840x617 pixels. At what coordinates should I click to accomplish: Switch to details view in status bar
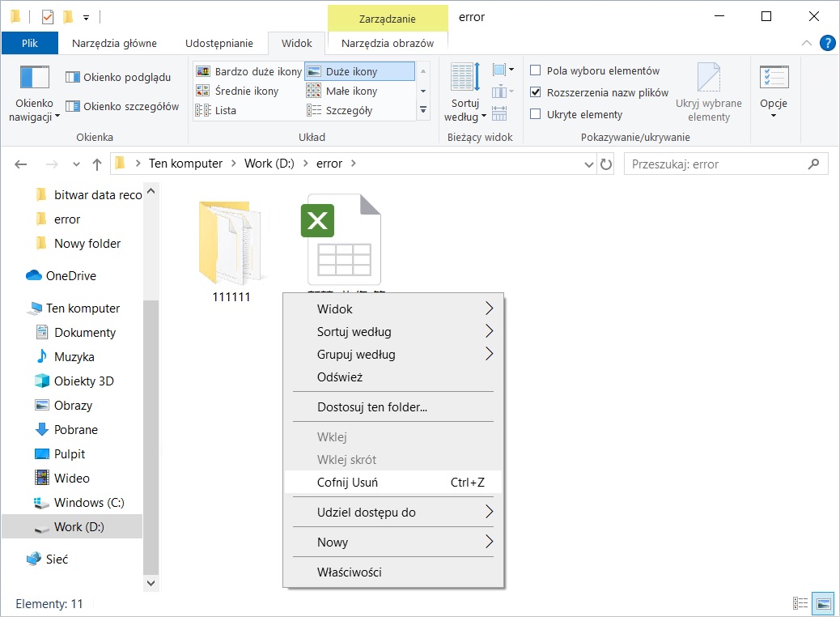800,603
